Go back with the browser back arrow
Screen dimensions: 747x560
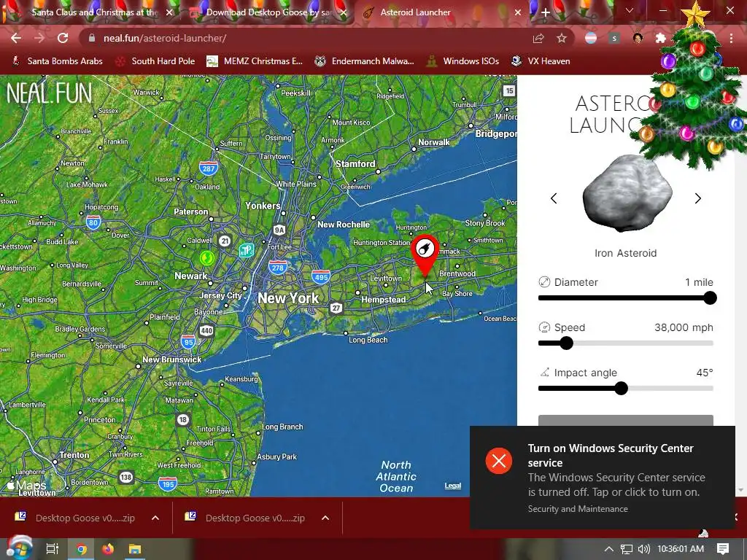16,38
